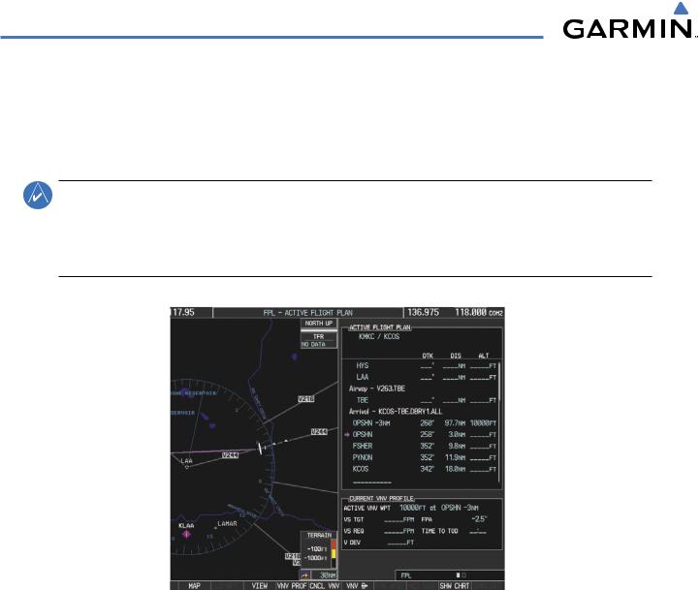Image resolution: width=700 pixels, height=590 pixels.
Task: Click the 97.7NM distance value
Action: 455,423
